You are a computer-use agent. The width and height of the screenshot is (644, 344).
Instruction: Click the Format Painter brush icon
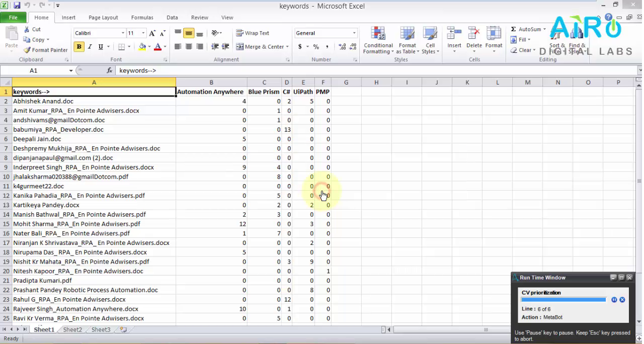(x=27, y=50)
